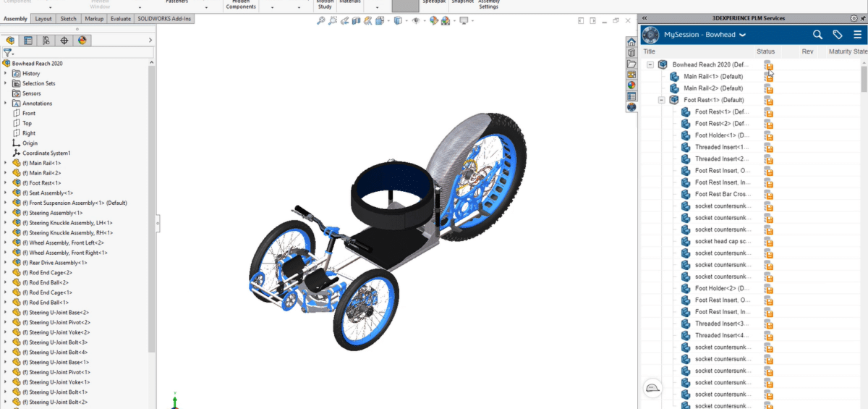
Task: Open PLM Services settings gear
Action: click(x=854, y=18)
